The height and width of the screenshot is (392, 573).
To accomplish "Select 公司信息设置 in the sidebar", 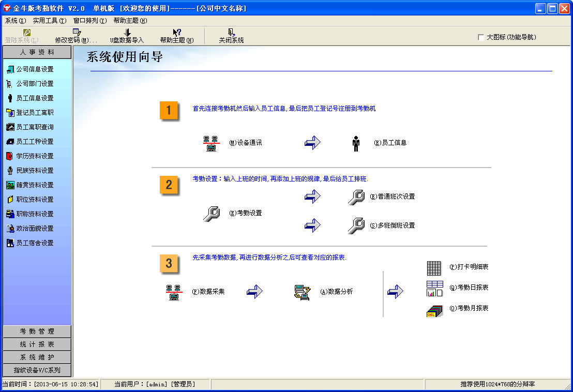I will (35, 69).
